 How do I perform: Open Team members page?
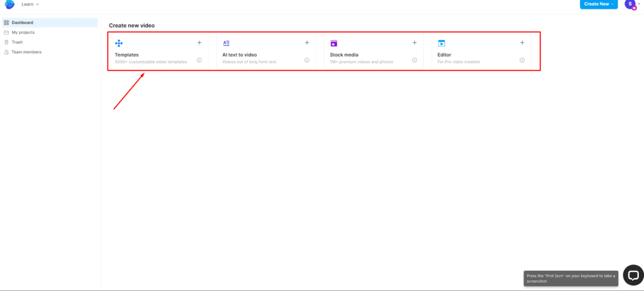coord(26,52)
